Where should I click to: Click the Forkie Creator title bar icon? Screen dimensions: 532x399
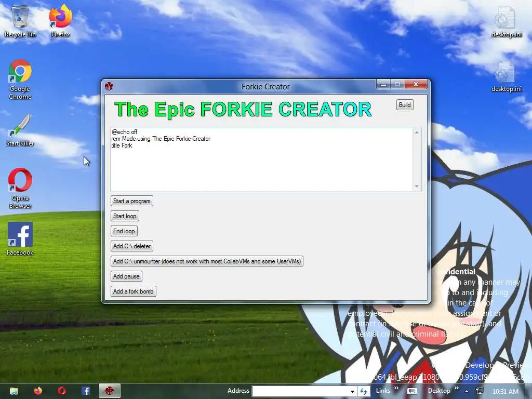[x=109, y=86]
